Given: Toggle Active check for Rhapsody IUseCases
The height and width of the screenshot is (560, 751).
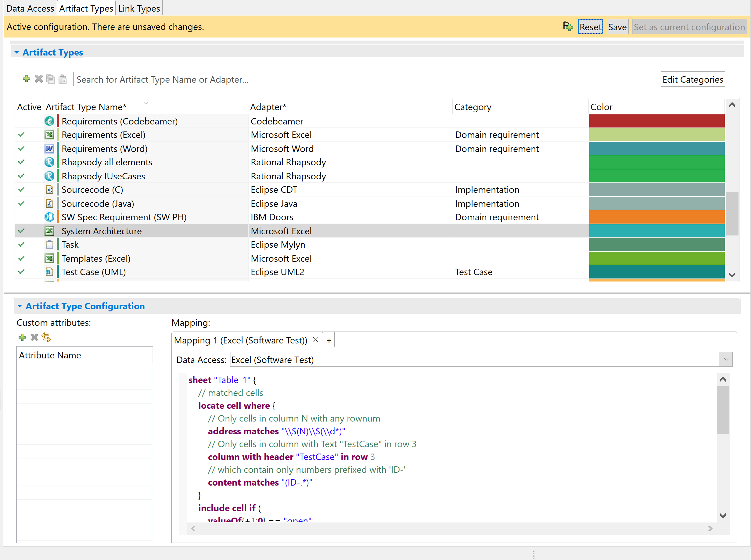Looking at the screenshot, I should tap(21, 176).
